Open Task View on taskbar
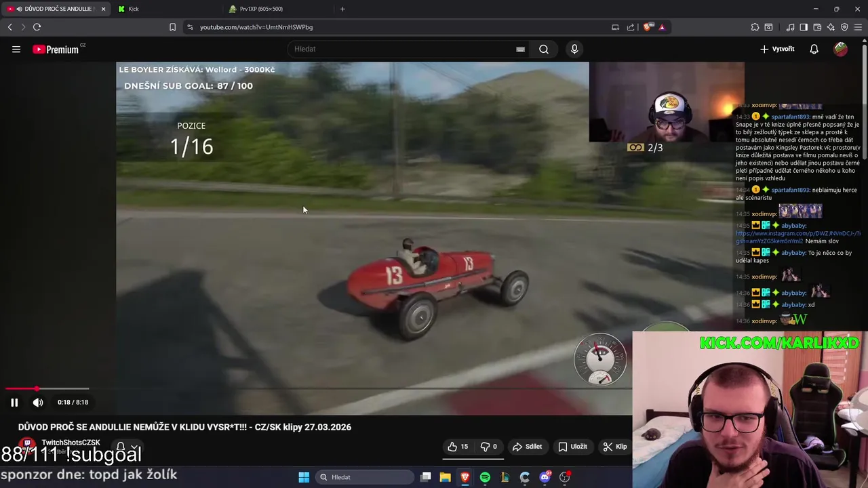Viewport: 868px width, 488px height. click(425, 477)
